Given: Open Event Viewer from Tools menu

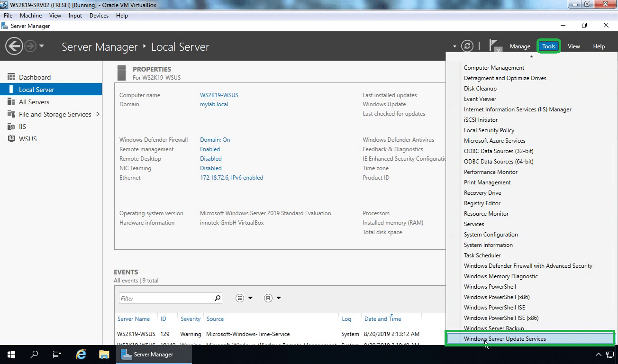Looking at the screenshot, I should pos(480,99).
